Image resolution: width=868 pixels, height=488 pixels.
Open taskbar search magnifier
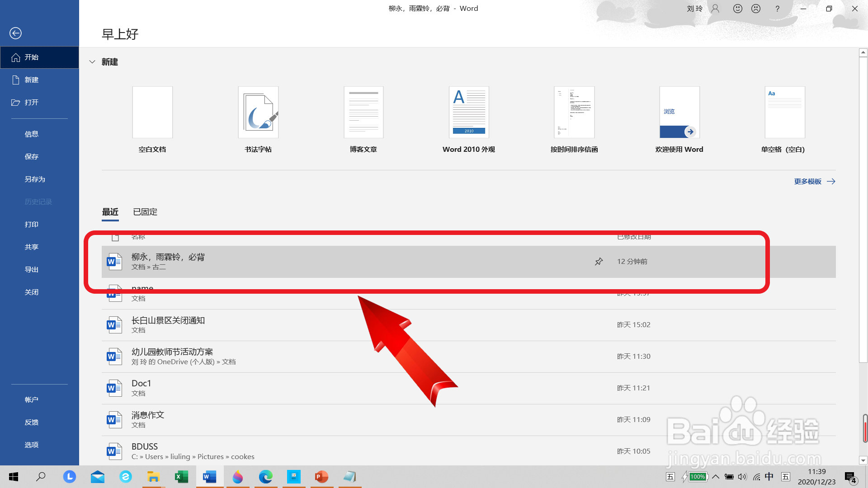coord(41,477)
